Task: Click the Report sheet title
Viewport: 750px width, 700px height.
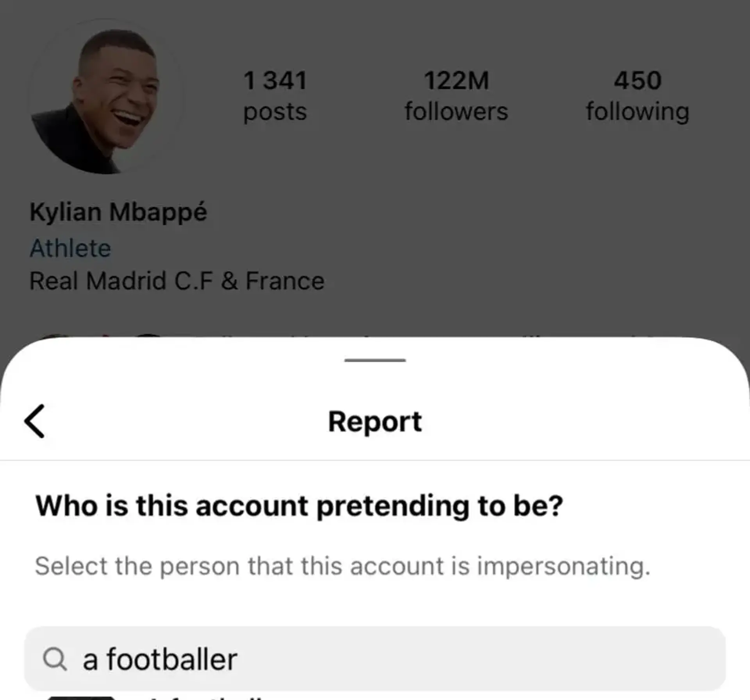Action: [375, 421]
